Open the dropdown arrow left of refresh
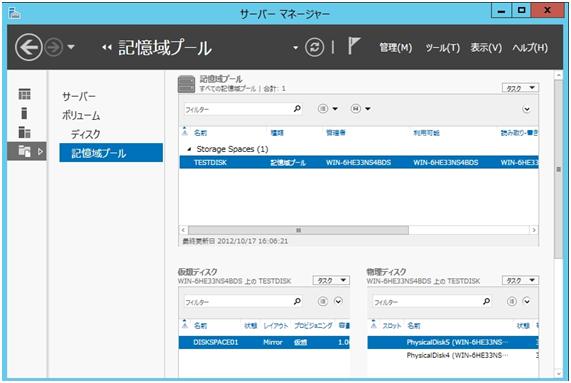This screenshot has height=383, width=571. click(x=295, y=48)
